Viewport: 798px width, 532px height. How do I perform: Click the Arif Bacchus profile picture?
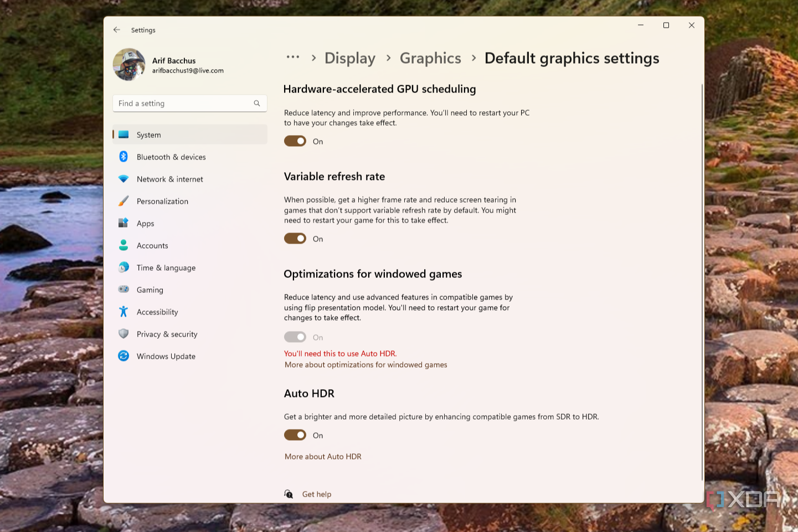click(x=128, y=64)
